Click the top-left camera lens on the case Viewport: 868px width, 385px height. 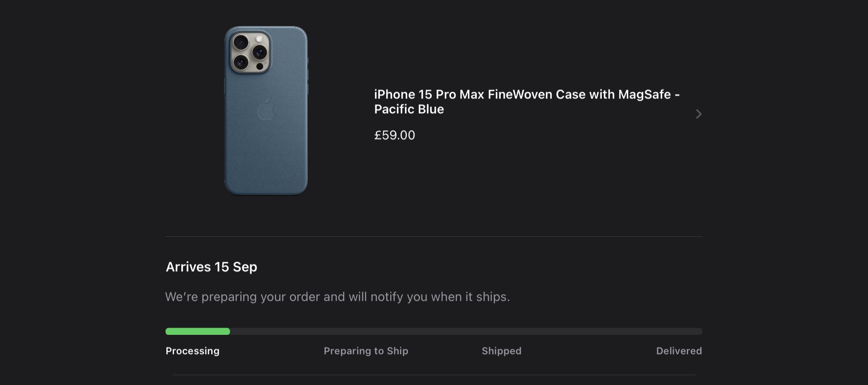pos(241,43)
